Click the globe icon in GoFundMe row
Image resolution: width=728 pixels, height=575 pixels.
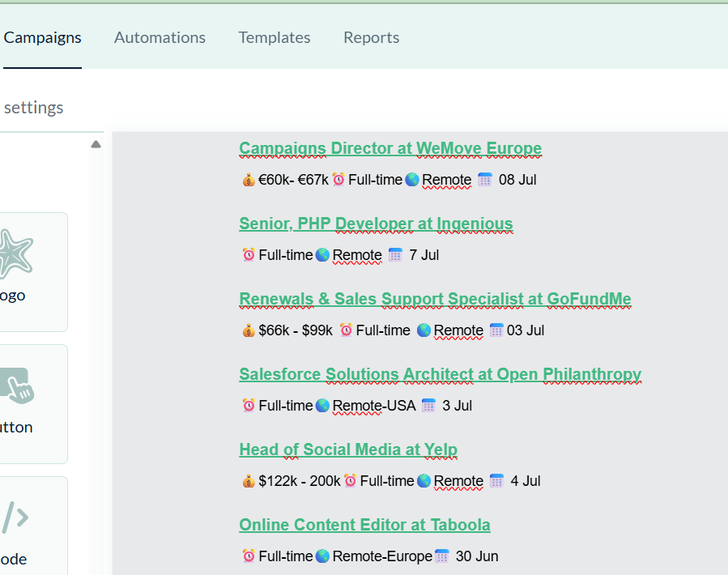(424, 330)
